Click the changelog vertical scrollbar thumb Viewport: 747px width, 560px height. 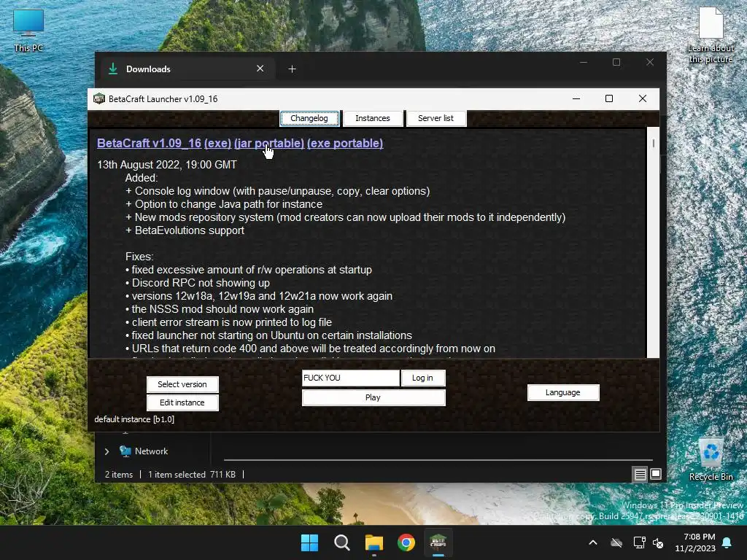[653, 143]
